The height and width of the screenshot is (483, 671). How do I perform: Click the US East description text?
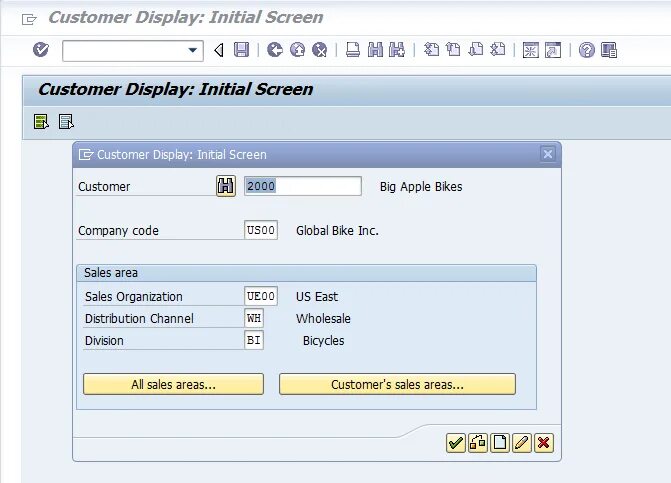pos(317,296)
